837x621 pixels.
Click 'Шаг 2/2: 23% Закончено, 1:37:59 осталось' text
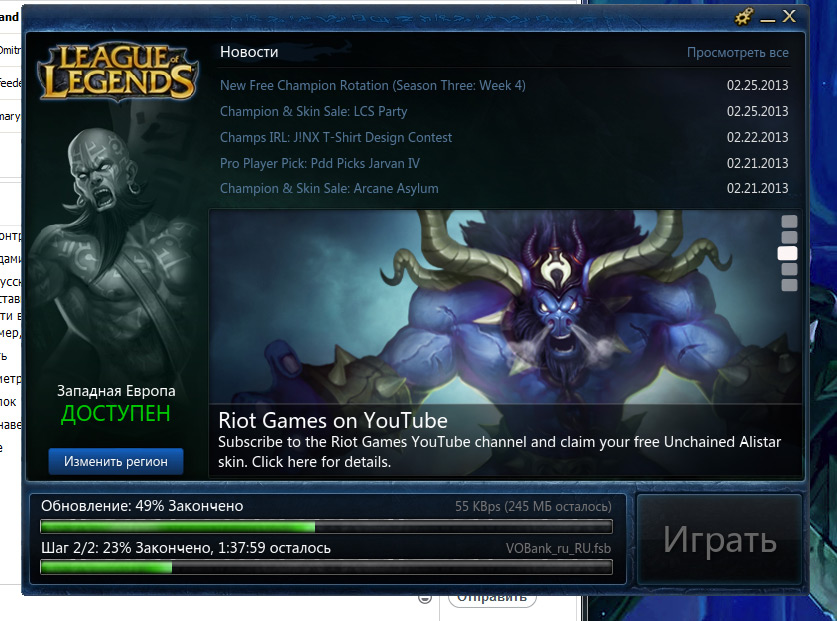click(186, 548)
